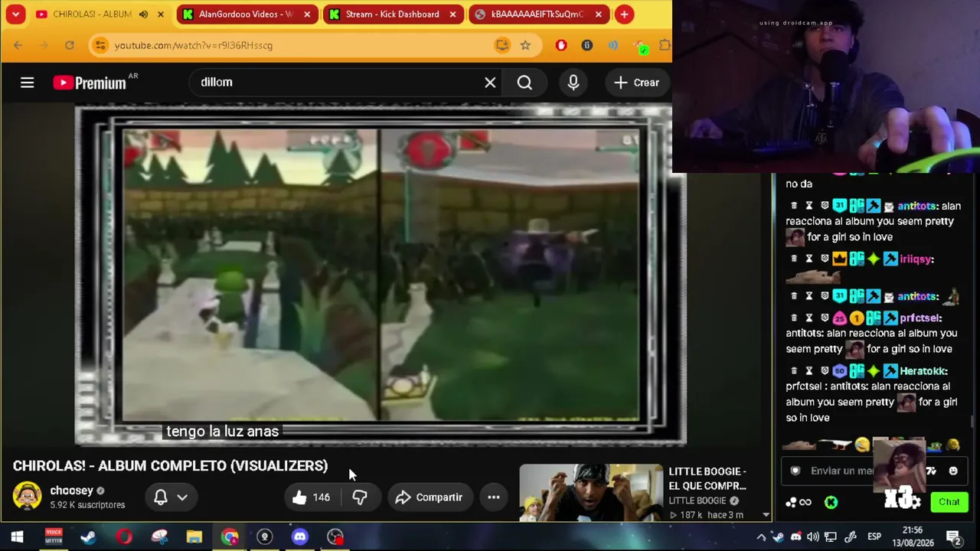Open the dark round extension icon
Screen dimensions: 980x551
[x=587, y=45]
